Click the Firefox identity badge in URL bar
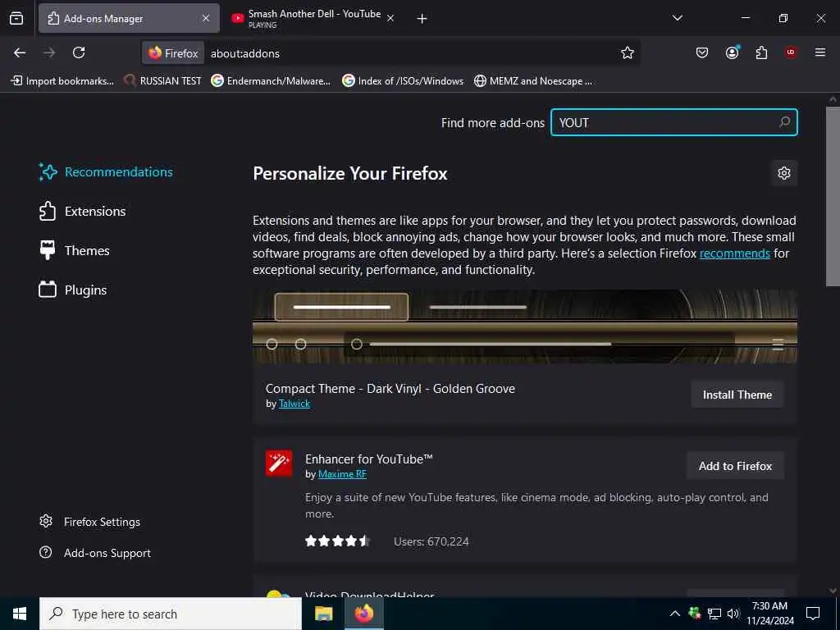 [x=173, y=53]
